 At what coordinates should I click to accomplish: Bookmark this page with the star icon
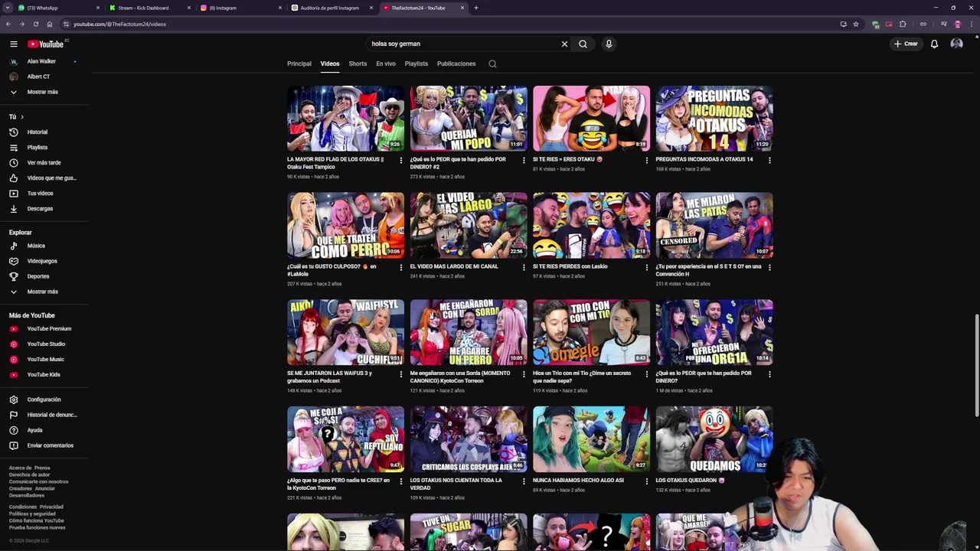point(856,24)
